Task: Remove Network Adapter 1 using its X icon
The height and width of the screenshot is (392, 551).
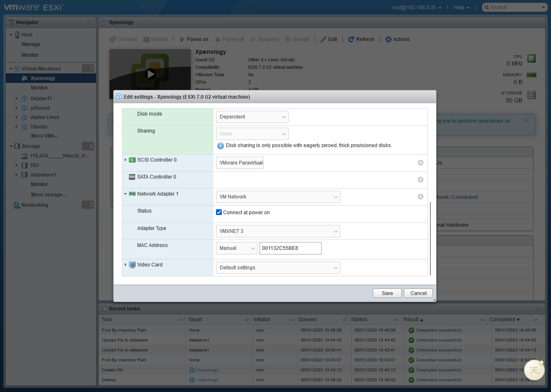Action: coord(420,197)
